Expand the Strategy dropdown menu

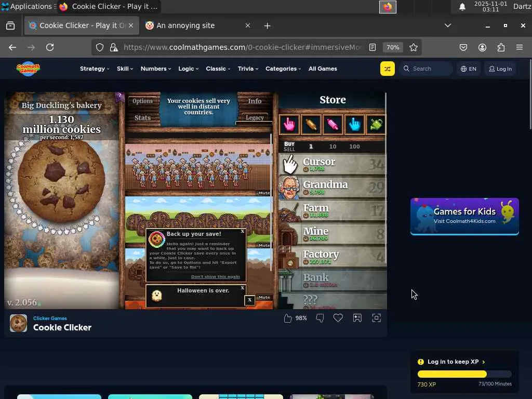click(x=95, y=69)
